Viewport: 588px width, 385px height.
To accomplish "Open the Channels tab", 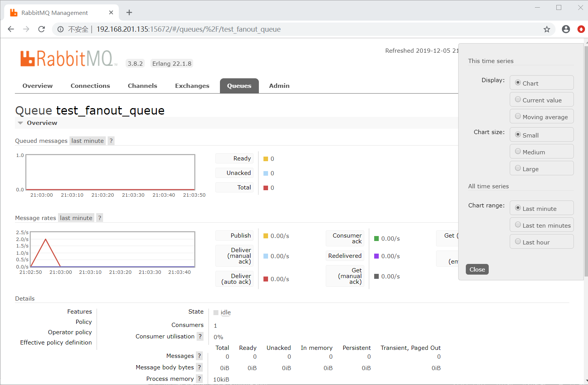I will pyautogui.click(x=142, y=86).
